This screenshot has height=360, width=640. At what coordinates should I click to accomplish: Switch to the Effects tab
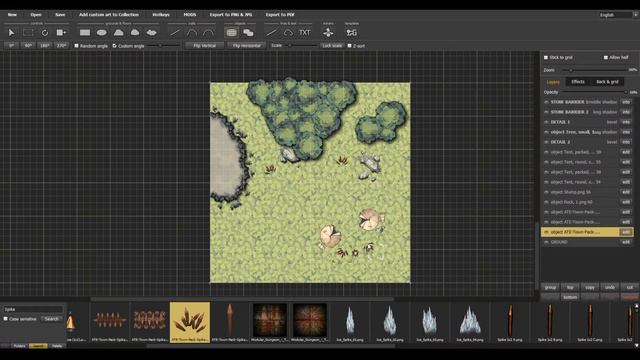tap(578, 82)
